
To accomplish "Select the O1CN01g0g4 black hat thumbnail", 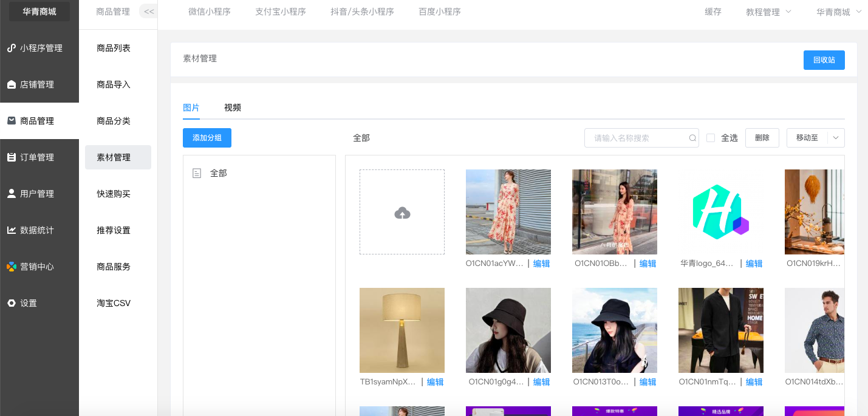I will [x=508, y=330].
